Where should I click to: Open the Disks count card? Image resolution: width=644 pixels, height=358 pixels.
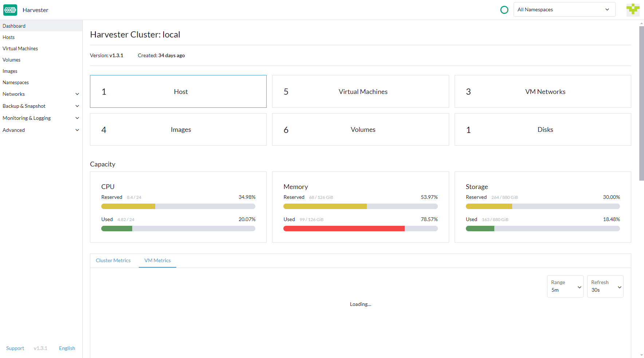543,130
